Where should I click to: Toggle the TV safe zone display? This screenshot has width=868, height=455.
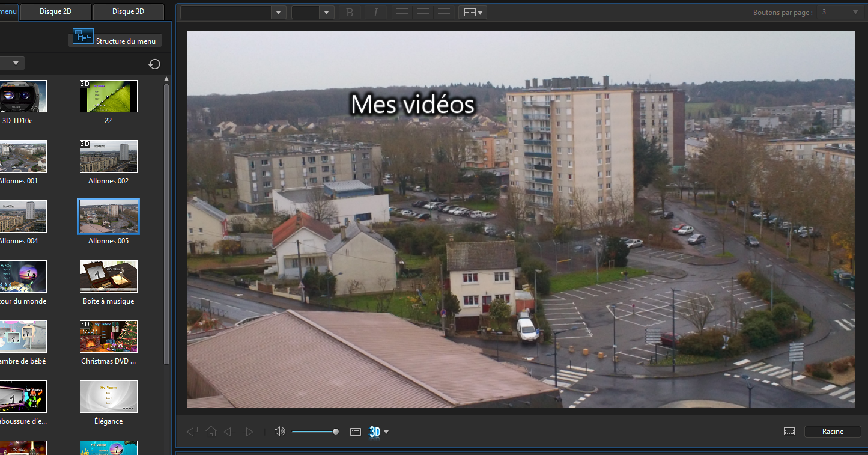(789, 432)
